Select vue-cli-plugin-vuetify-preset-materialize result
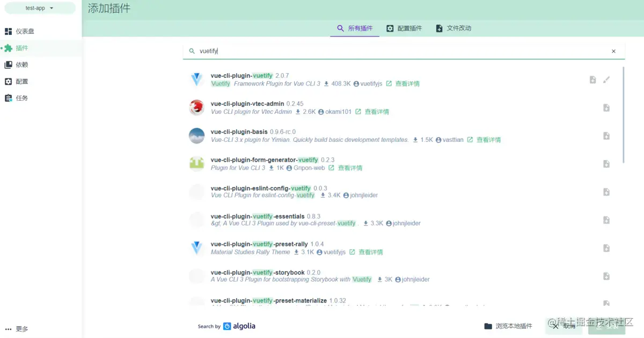Image resolution: width=644 pixels, height=338 pixels. tap(404, 300)
